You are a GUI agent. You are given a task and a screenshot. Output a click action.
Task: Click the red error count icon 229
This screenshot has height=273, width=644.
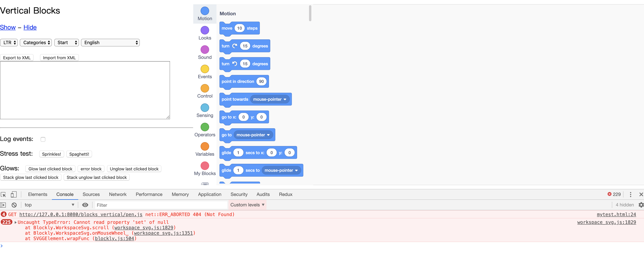click(x=610, y=194)
